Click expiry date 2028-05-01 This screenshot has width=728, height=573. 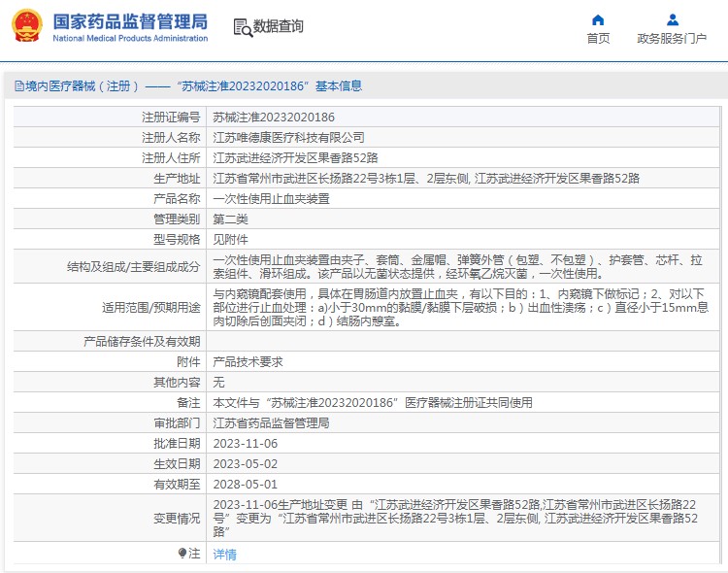point(246,485)
